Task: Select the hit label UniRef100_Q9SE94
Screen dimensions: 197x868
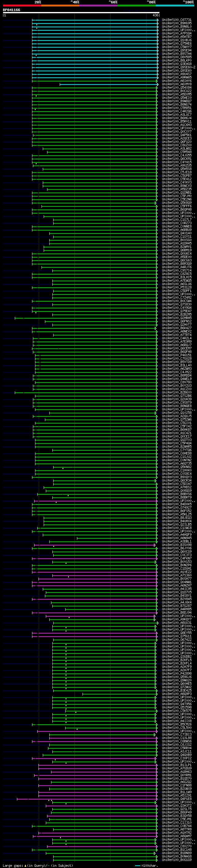Action: click(176, 50)
